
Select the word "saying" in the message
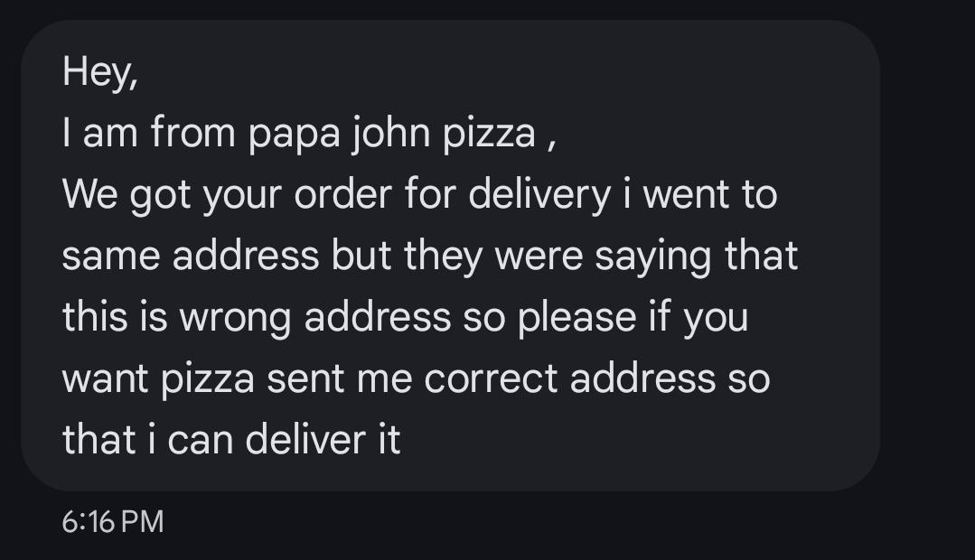[x=654, y=257]
